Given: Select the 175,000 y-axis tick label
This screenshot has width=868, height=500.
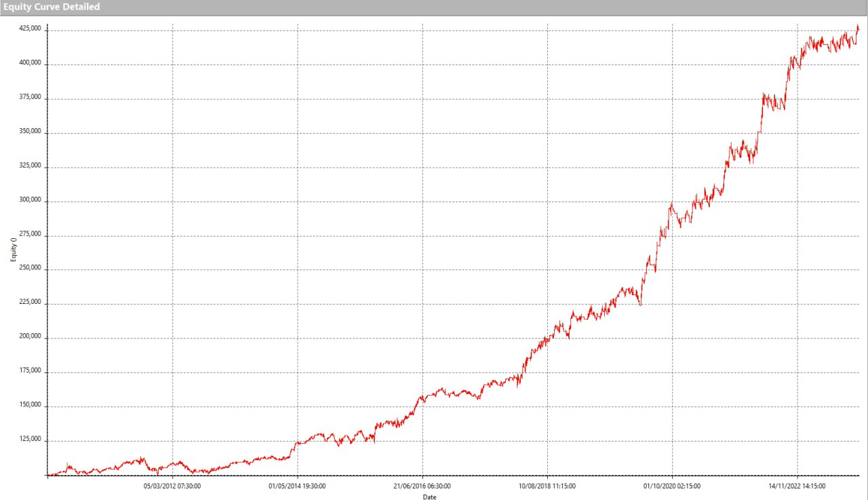Looking at the screenshot, I should (x=30, y=371).
